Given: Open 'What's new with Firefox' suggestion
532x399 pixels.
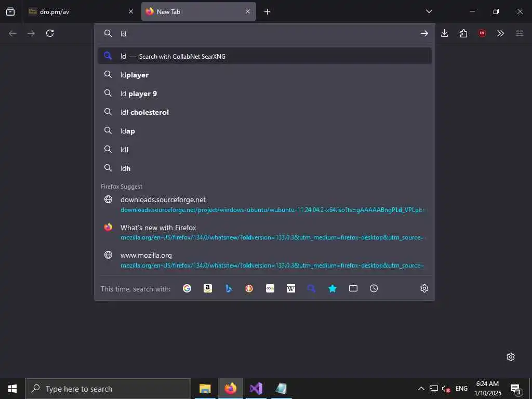Looking at the screenshot, I should click(x=264, y=232).
